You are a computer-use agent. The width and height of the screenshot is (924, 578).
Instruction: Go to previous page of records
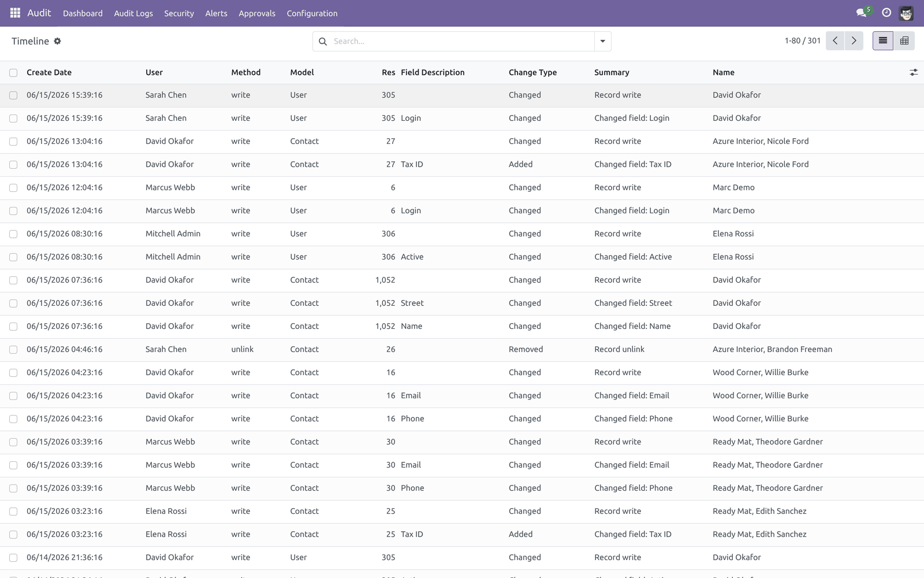point(835,41)
